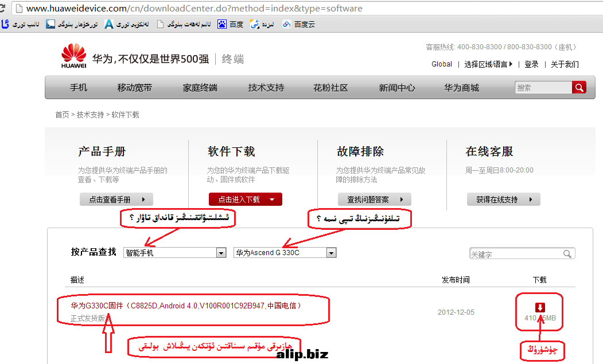Click the 查找问题答案 button

coord(374,199)
